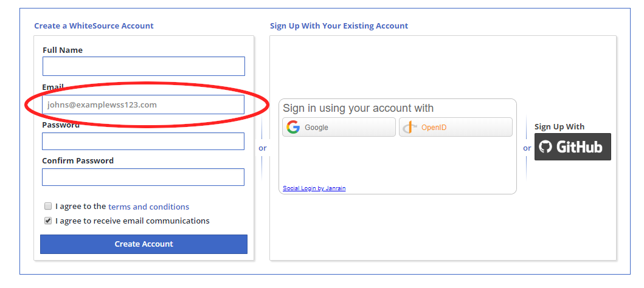
Task: Uncheck the email communications checkbox
Action: 48,221
